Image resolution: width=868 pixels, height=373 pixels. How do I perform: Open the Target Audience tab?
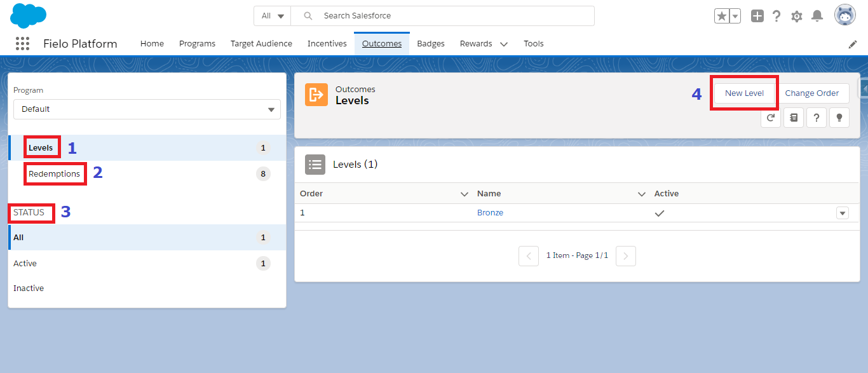tap(261, 44)
